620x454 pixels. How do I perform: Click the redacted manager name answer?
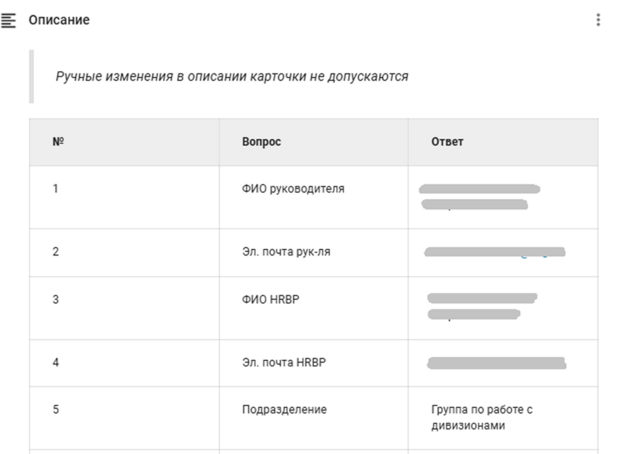pos(479,197)
